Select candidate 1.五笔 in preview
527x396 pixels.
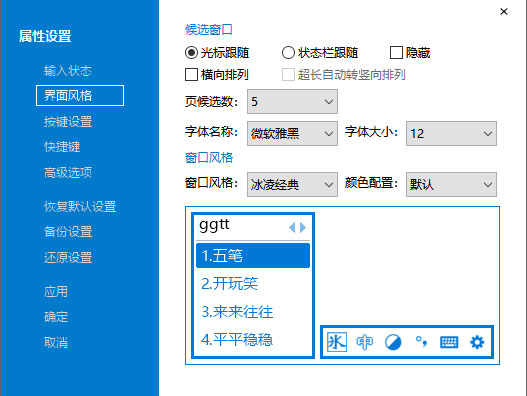pos(253,256)
